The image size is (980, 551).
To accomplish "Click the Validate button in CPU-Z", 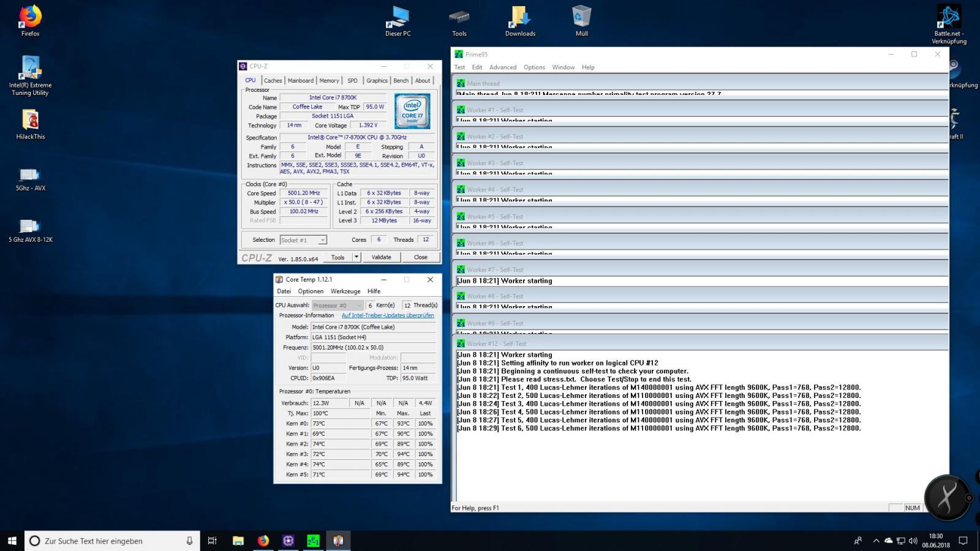I will click(x=381, y=257).
